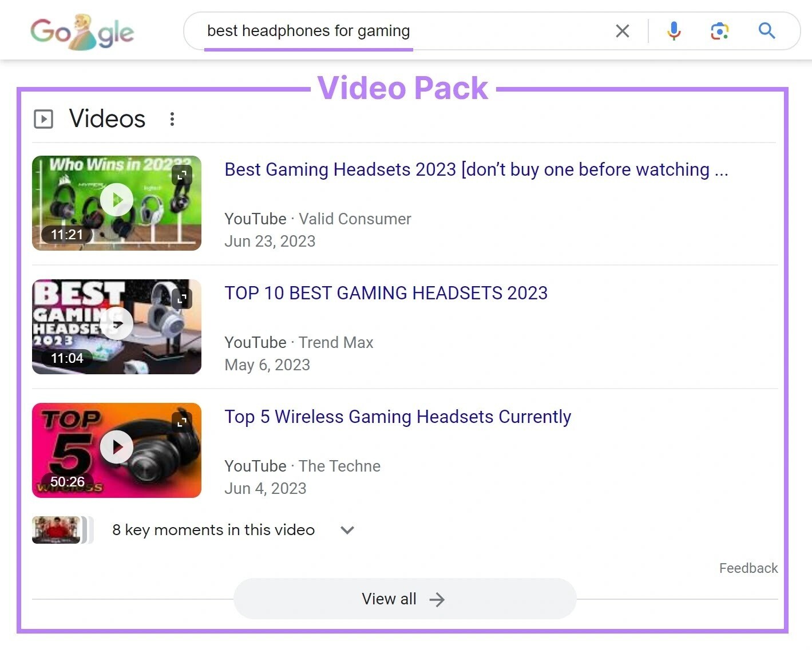Play the TOP 10 BEST GAMING HEADSETS video
The image size is (812, 653).
click(x=117, y=323)
